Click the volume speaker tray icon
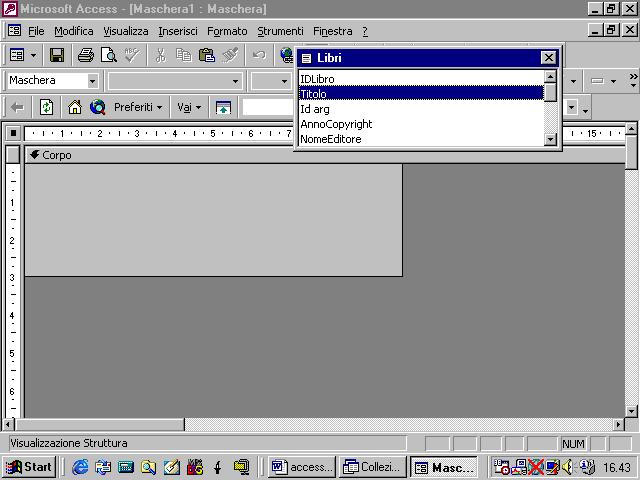This screenshot has width=640, height=480. (x=567, y=467)
